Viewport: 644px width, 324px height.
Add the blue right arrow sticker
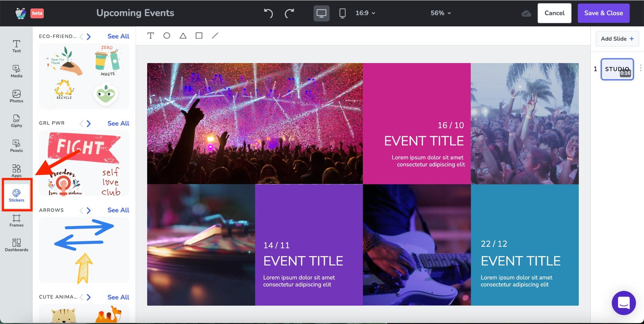tap(89, 227)
